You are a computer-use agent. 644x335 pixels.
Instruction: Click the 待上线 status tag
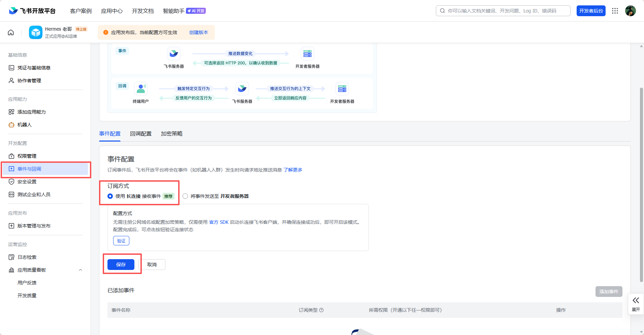pyautogui.click(x=81, y=29)
